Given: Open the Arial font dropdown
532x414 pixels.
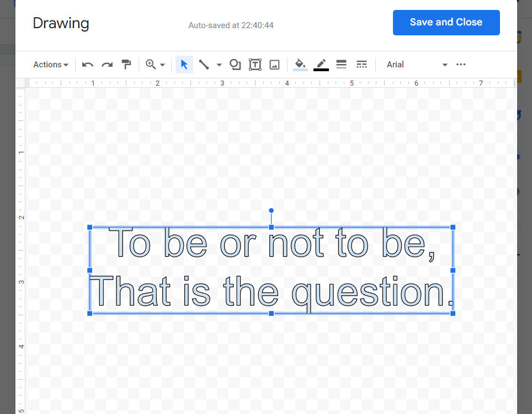Looking at the screenshot, I should [416, 65].
